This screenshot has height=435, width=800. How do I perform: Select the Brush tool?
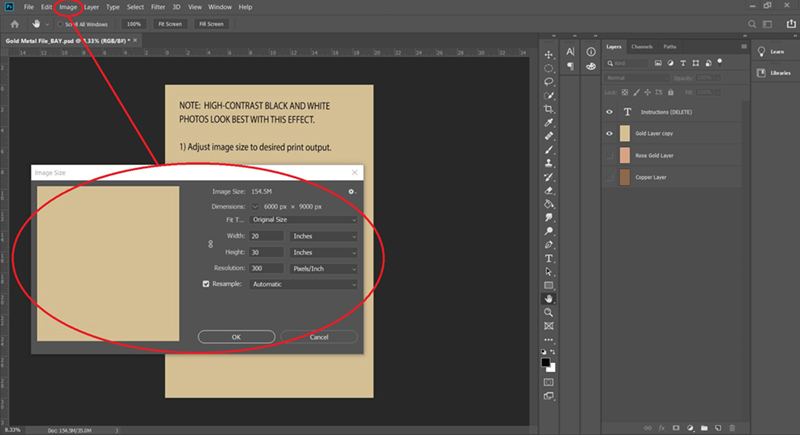tap(548, 150)
